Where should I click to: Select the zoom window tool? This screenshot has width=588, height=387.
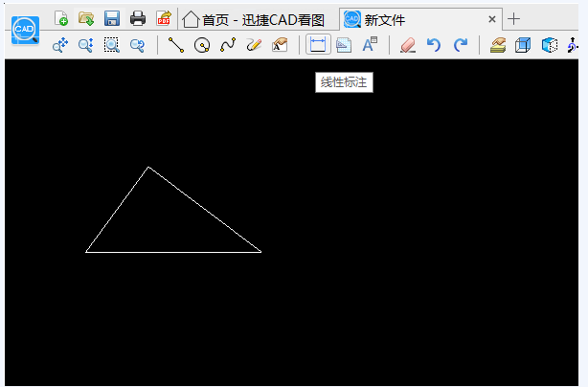click(x=112, y=45)
